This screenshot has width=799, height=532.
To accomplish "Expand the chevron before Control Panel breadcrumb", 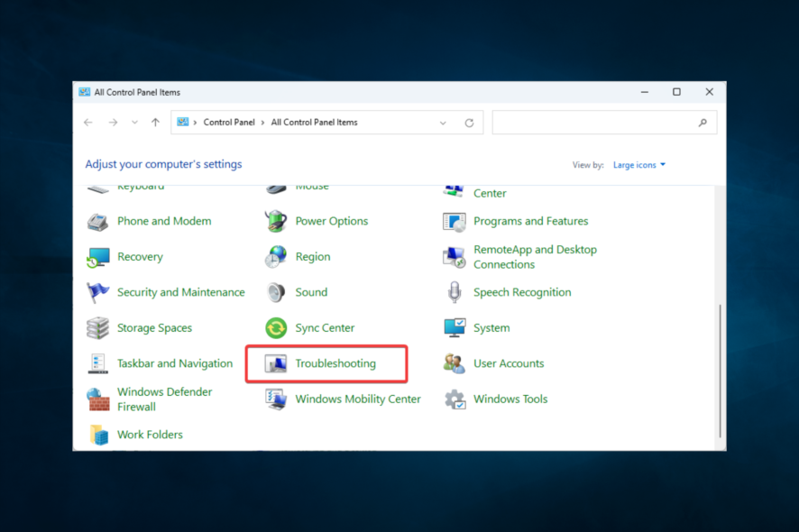I will [x=195, y=123].
